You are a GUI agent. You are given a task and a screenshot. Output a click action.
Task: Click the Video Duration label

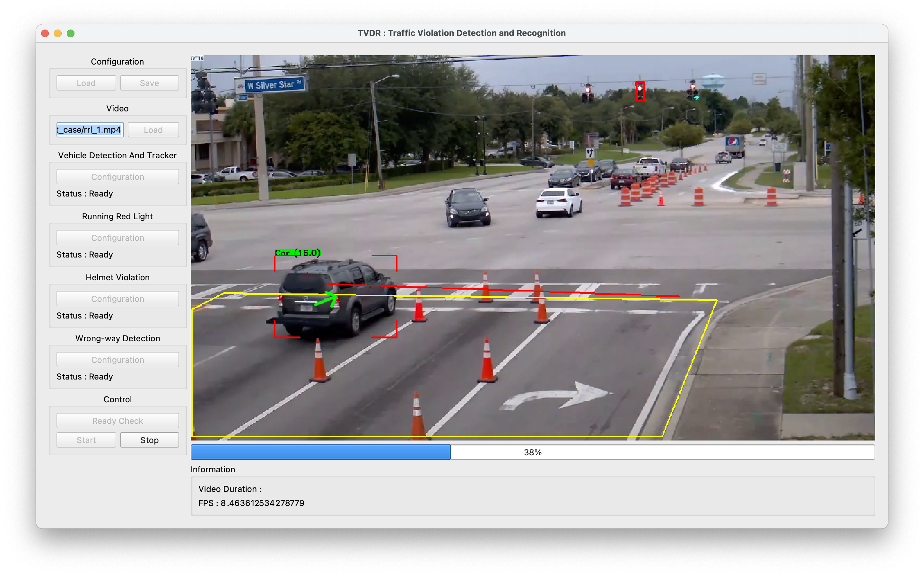tap(230, 489)
